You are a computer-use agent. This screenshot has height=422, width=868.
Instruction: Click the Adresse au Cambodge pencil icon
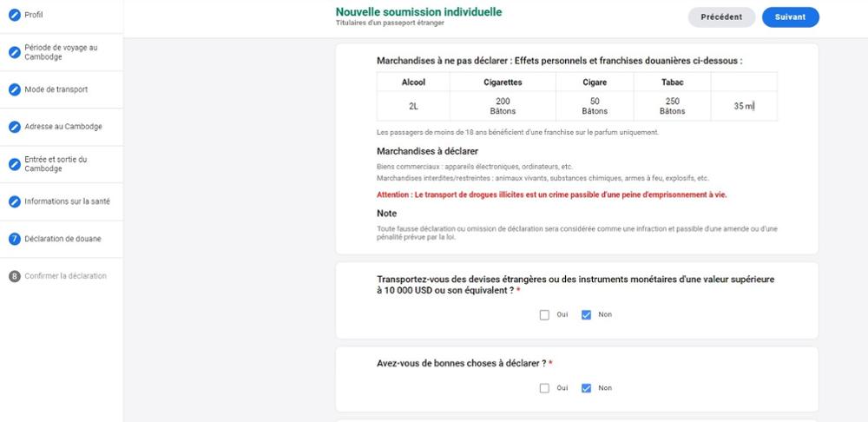(x=15, y=127)
